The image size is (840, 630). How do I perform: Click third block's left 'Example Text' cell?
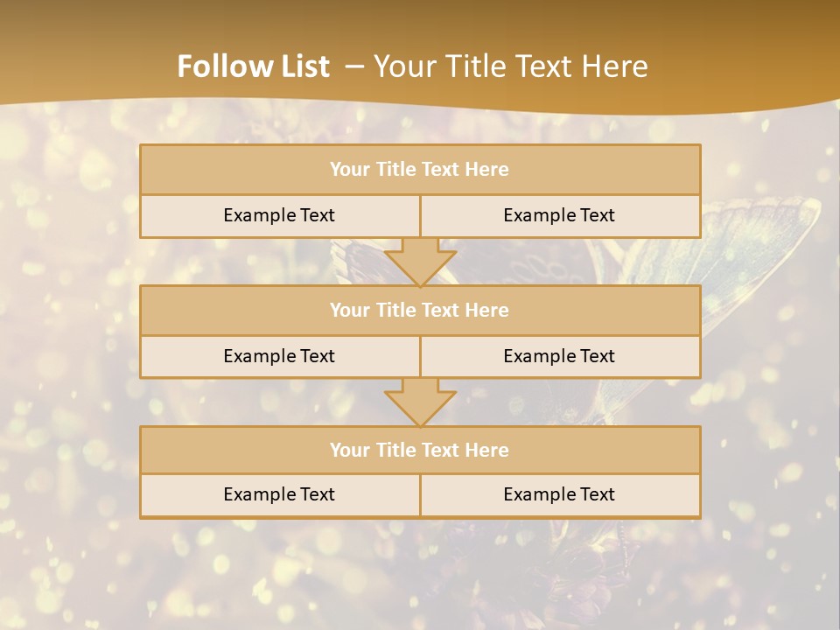280,495
